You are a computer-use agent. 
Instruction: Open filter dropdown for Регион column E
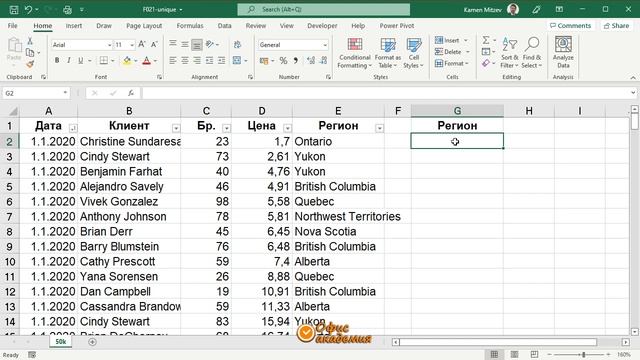tap(379, 128)
